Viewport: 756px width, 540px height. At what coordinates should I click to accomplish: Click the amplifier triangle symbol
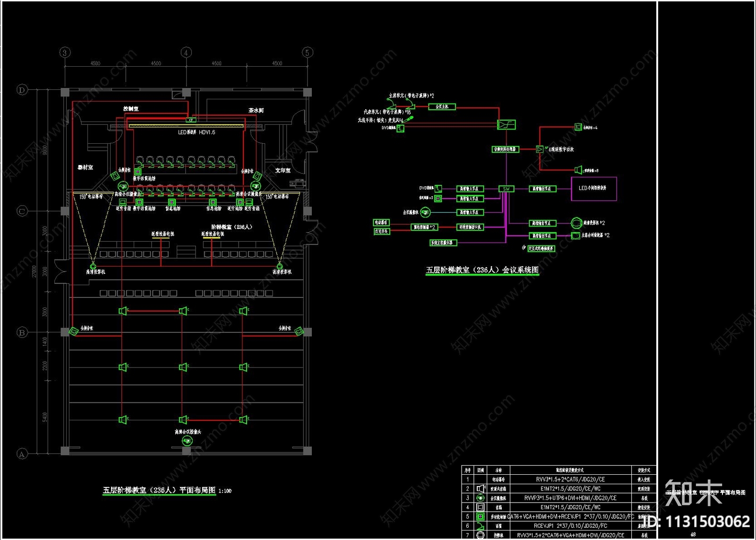[540, 149]
